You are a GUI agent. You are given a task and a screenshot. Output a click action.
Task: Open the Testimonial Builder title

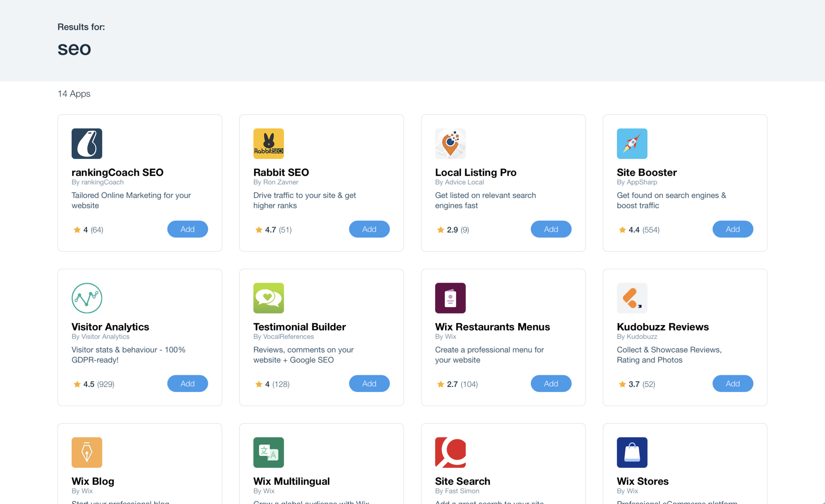(299, 327)
